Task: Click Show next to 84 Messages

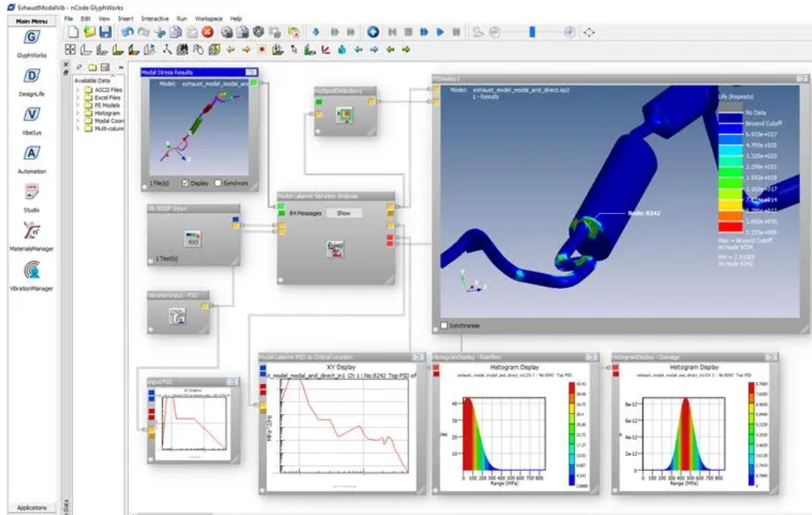Action: 344,213
